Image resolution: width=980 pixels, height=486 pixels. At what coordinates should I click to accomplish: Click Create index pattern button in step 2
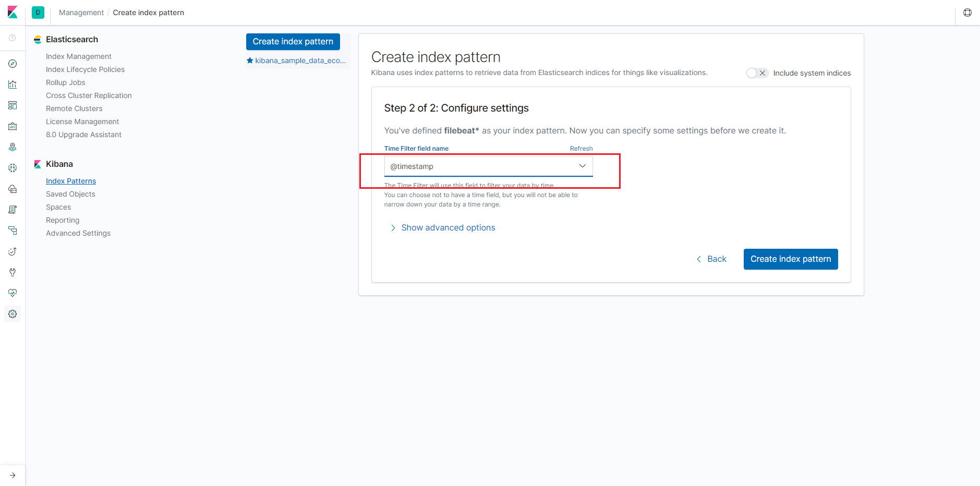[791, 259]
